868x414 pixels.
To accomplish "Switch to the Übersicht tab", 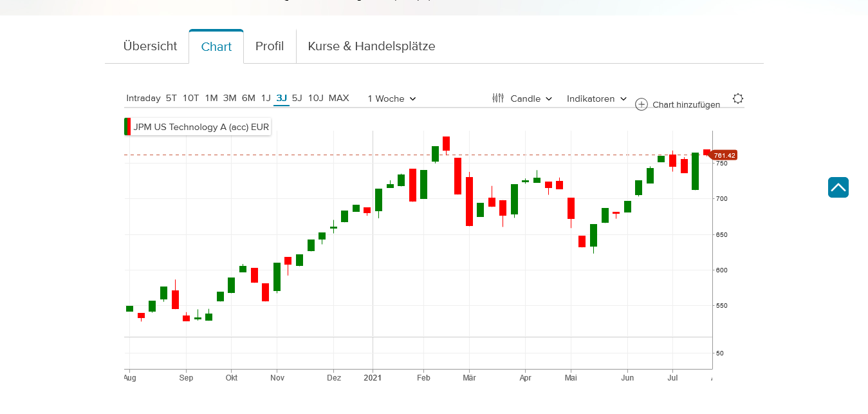I will coord(150,46).
